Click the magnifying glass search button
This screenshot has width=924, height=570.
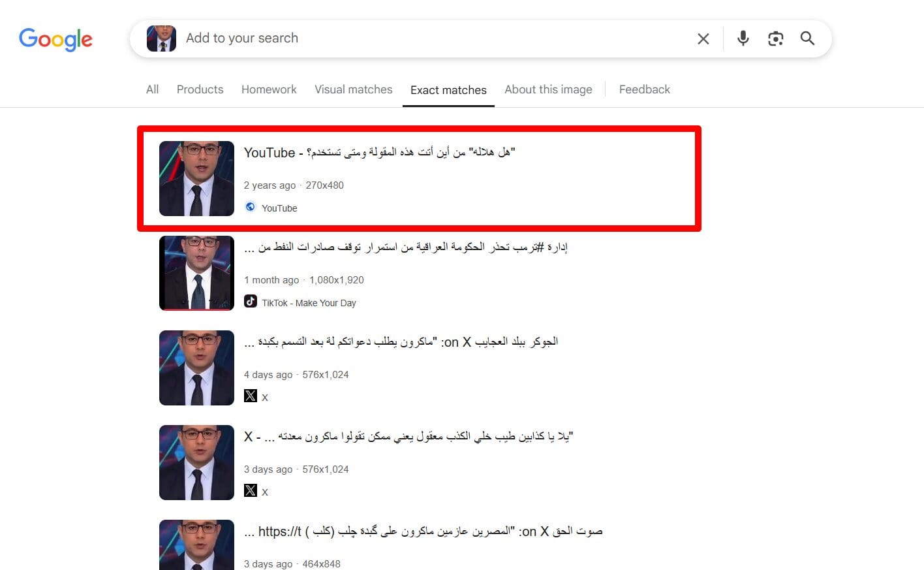click(x=807, y=39)
